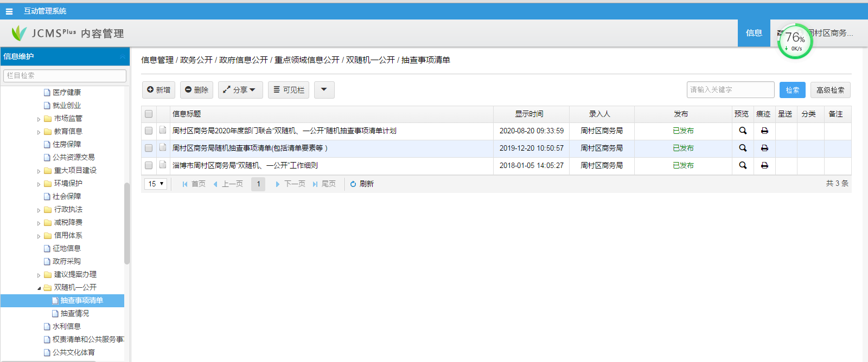Focus the 栏目检索 search field

[65, 76]
